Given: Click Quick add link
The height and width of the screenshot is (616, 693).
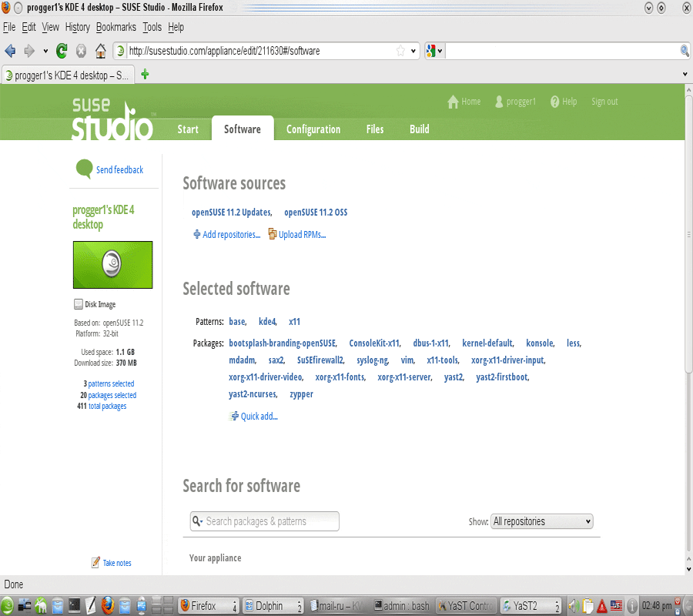Looking at the screenshot, I should 253,417.
